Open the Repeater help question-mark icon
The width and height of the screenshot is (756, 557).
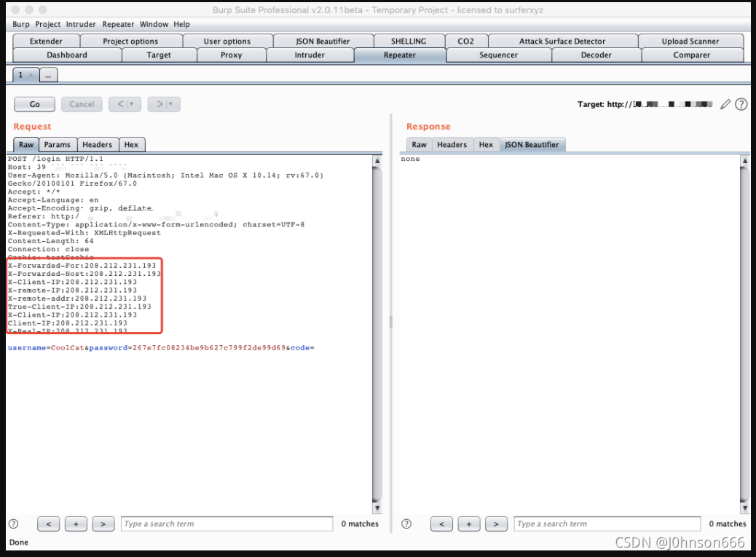[741, 104]
